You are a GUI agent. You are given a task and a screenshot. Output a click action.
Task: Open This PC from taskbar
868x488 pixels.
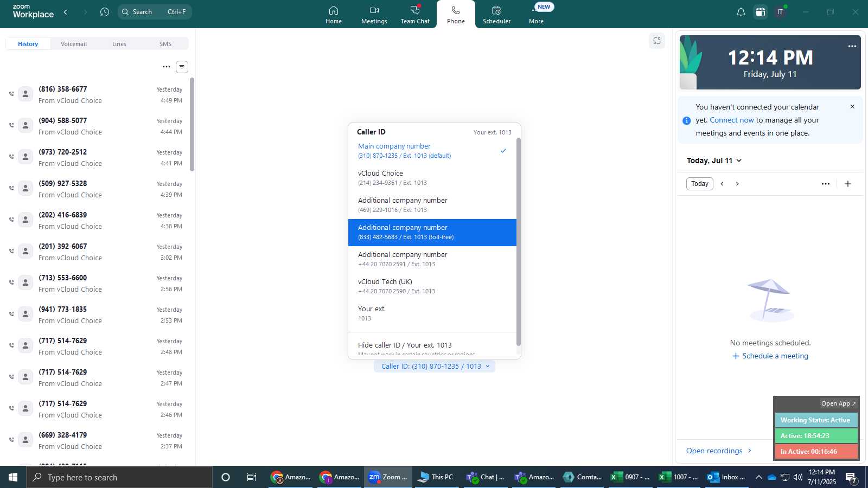[436, 477]
